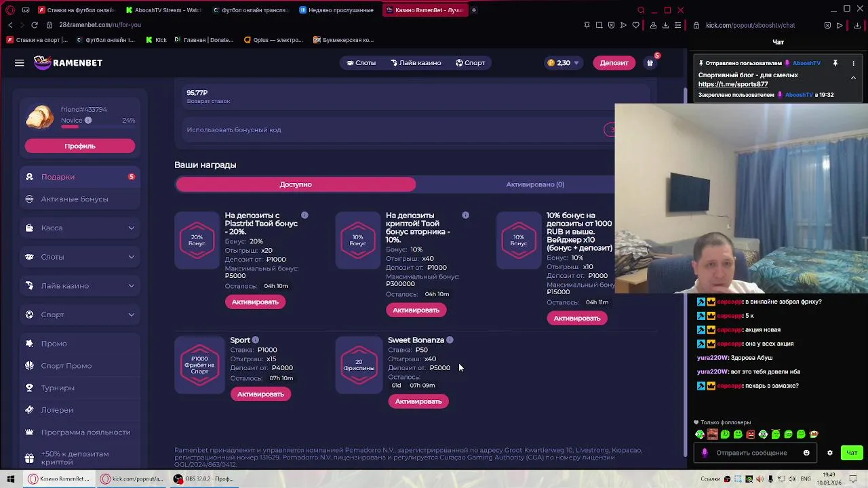
Task: Open the t.me/sports877 link in chat
Action: click(733, 85)
